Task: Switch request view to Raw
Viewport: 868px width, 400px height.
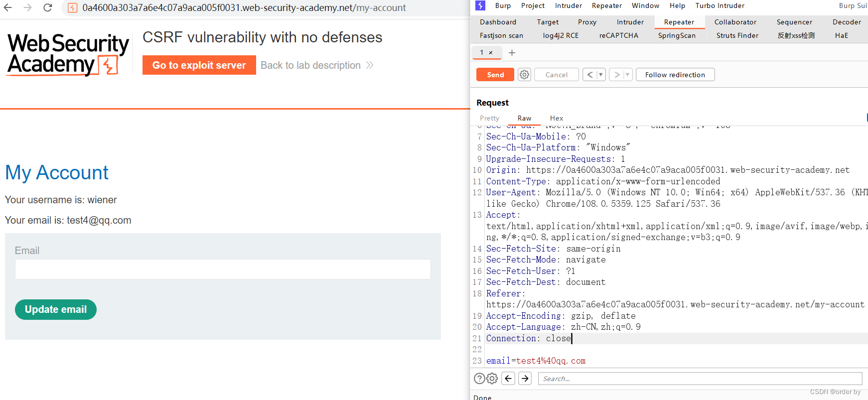Action: [x=524, y=118]
